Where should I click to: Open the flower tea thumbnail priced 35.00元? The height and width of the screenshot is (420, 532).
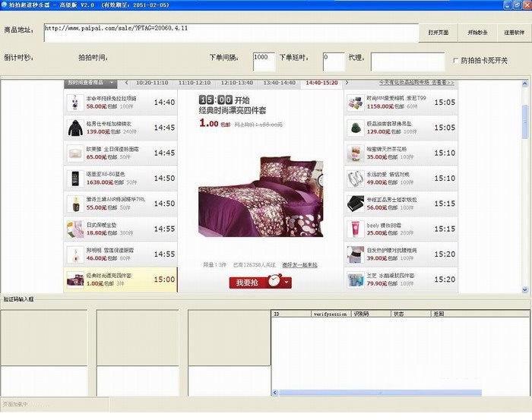click(x=355, y=153)
